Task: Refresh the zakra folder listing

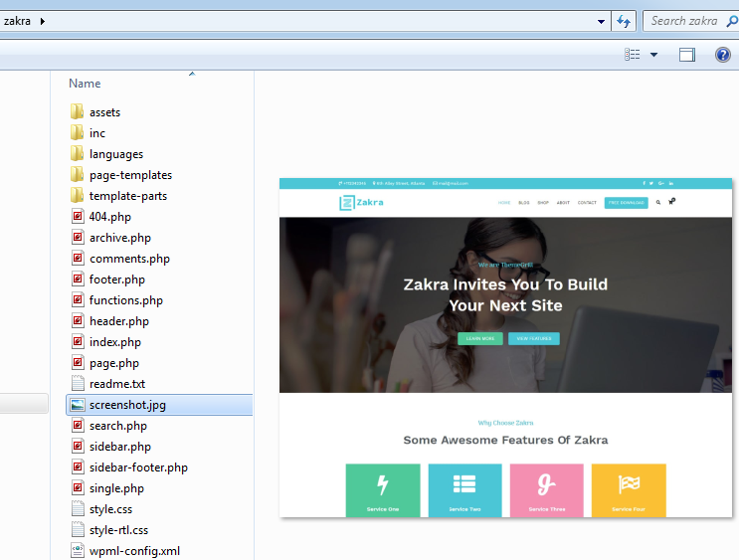Action: 624,21
